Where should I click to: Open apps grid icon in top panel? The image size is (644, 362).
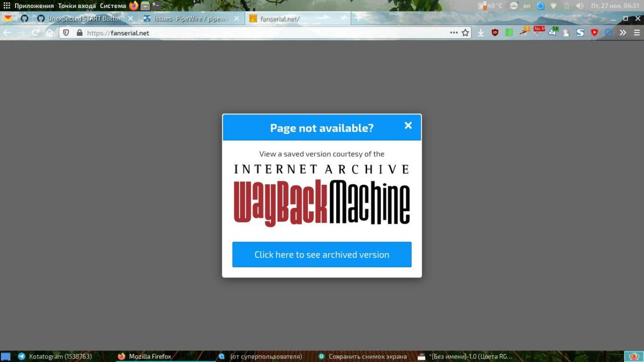coord(7,6)
